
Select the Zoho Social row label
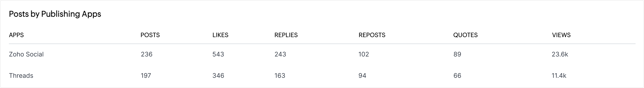(26, 54)
